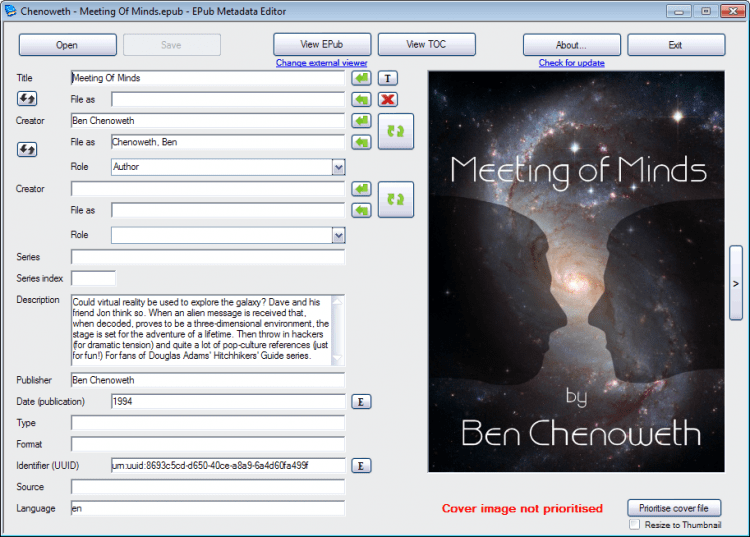Image resolution: width=750 pixels, height=537 pixels.
Task: Click the E button beside publication date
Action: coord(361,401)
